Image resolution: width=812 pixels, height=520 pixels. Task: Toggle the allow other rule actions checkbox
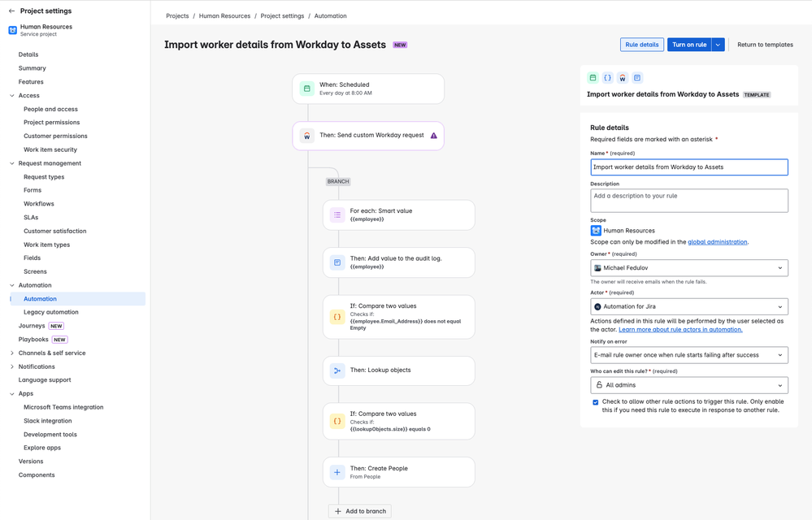(596, 402)
